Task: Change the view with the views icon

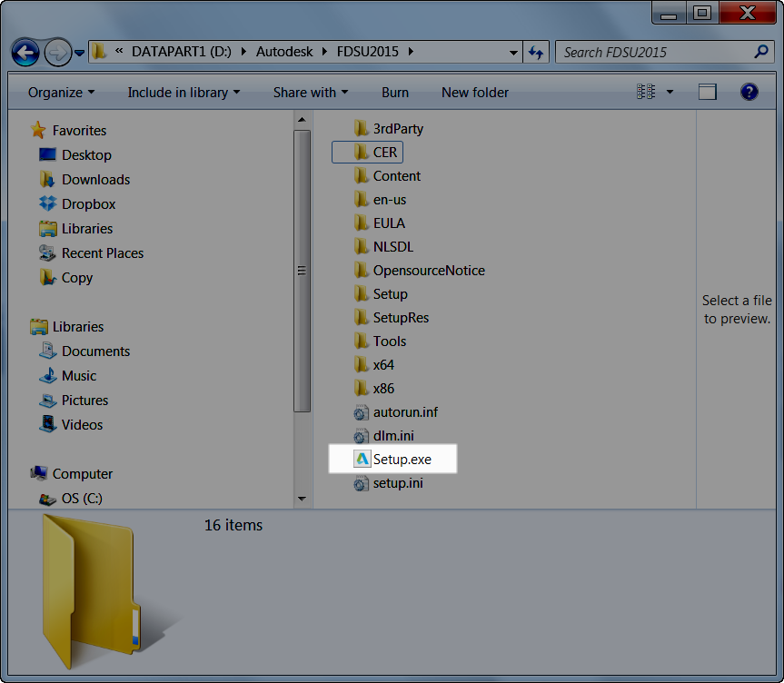Action: click(x=646, y=92)
